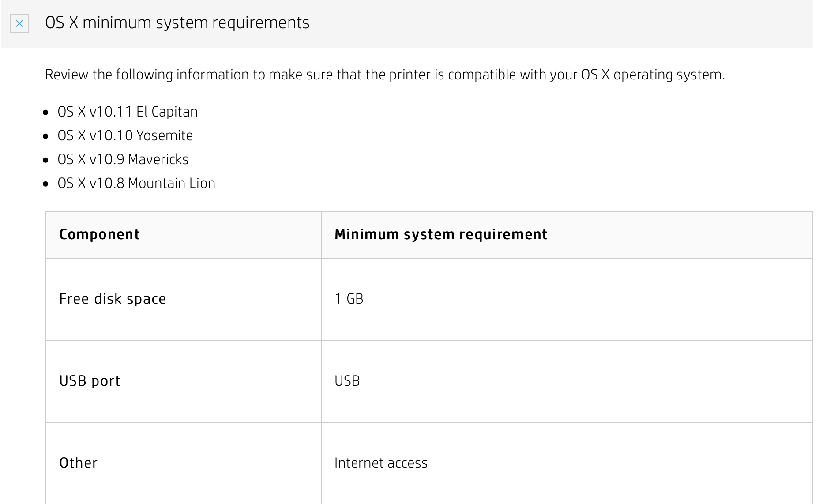Viewport: 819px width, 504px height.
Task: Click the 'USB port' table cell
Action: point(90,381)
